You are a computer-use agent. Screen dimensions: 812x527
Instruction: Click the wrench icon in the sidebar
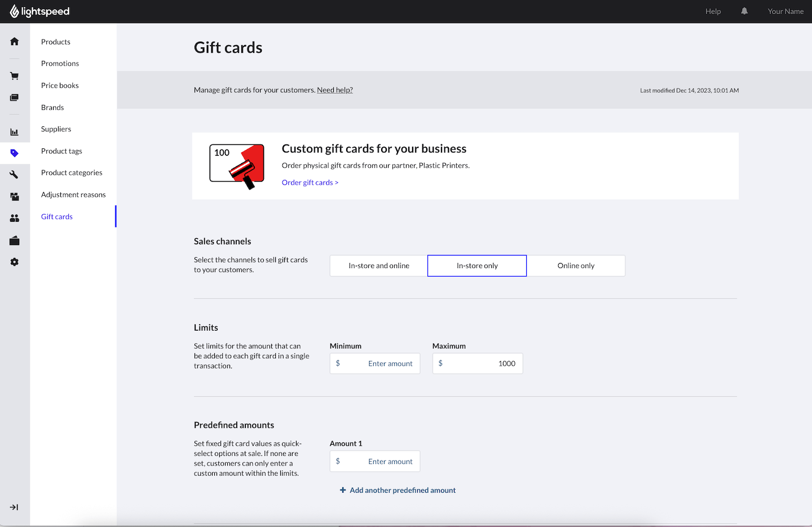coord(15,175)
